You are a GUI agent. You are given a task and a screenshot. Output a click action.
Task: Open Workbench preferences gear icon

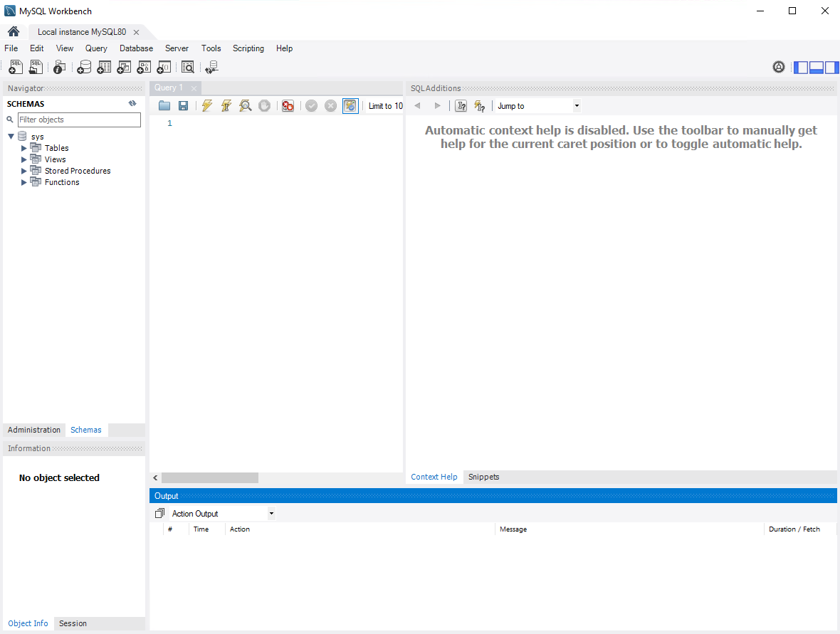[778, 67]
